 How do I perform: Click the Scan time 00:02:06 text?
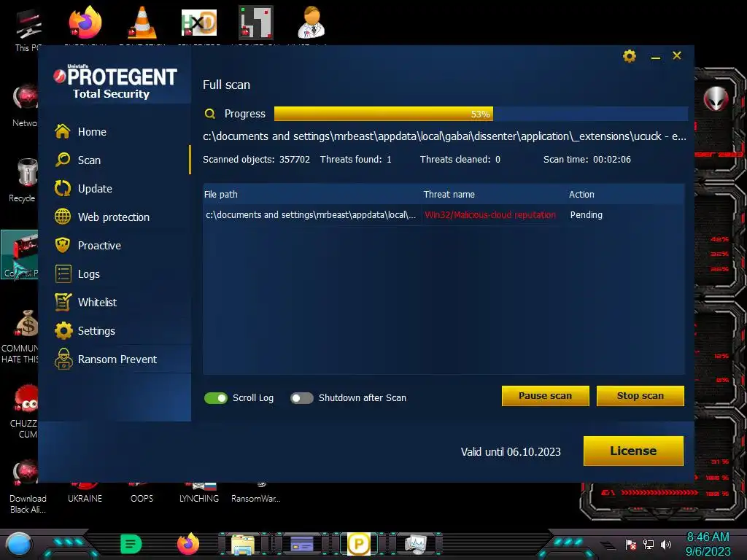click(587, 160)
